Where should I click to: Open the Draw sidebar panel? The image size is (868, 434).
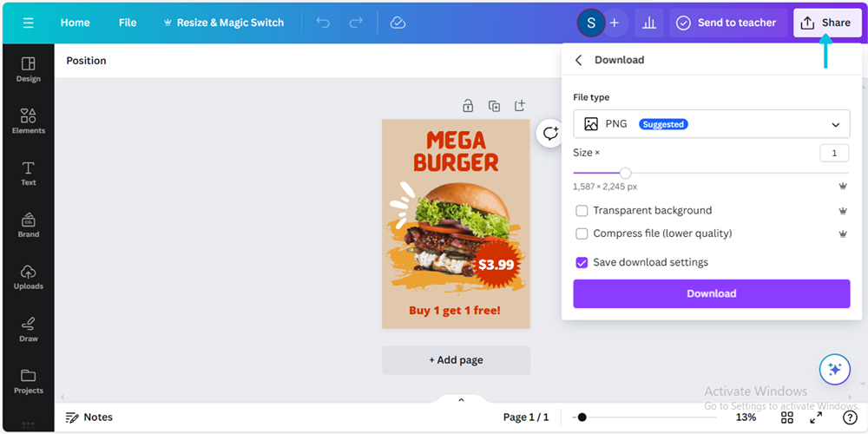tap(29, 330)
